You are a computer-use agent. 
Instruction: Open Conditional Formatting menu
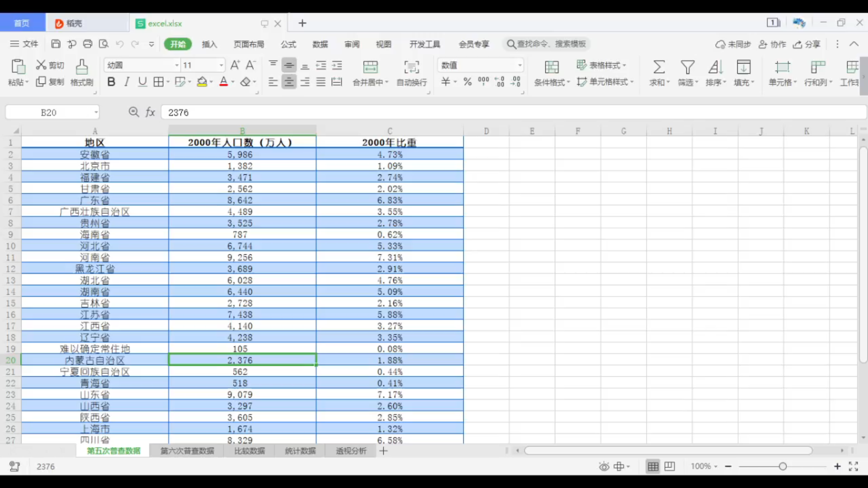point(552,73)
